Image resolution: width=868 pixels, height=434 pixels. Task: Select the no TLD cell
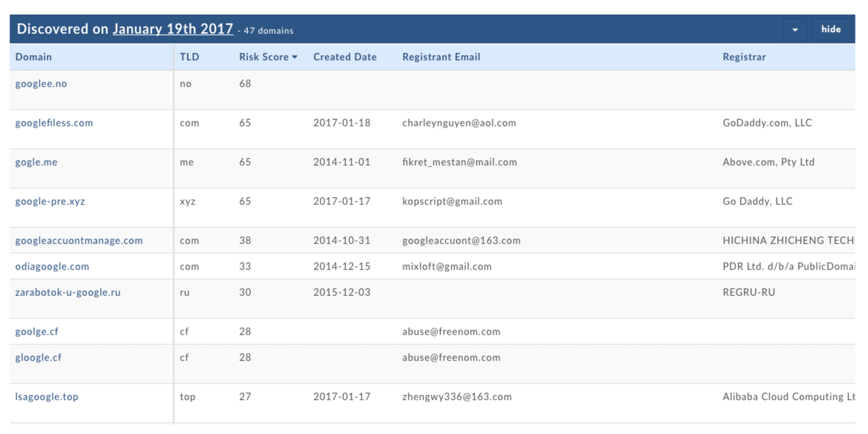point(186,84)
